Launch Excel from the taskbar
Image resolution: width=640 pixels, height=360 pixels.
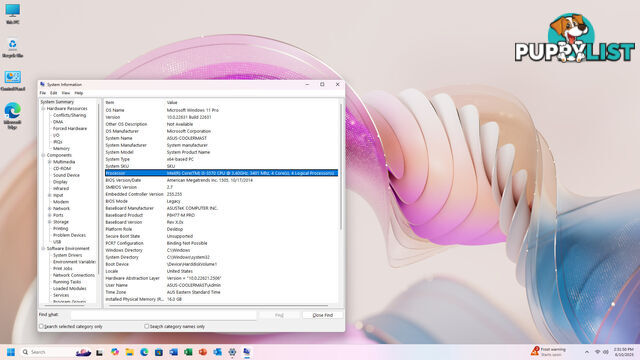click(x=188, y=352)
